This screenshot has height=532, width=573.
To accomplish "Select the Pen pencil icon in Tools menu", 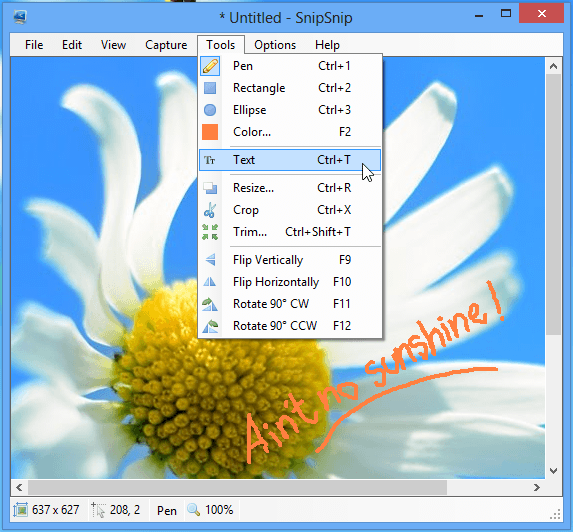I will (x=210, y=66).
